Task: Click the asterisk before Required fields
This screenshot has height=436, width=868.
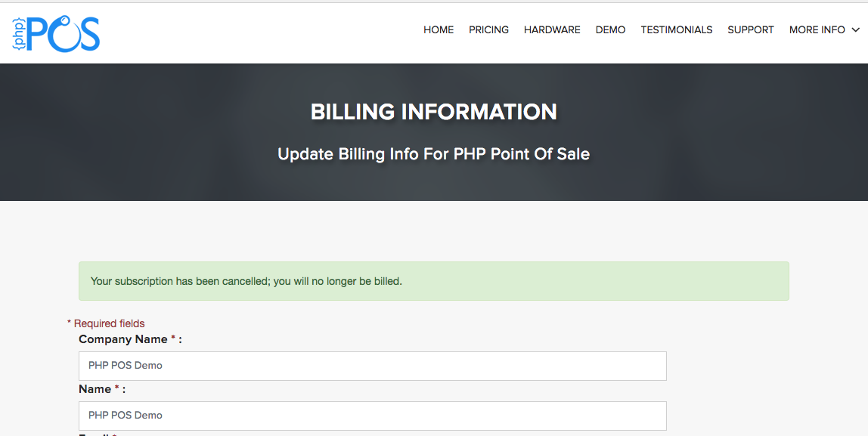Action: pyautogui.click(x=69, y=323)
